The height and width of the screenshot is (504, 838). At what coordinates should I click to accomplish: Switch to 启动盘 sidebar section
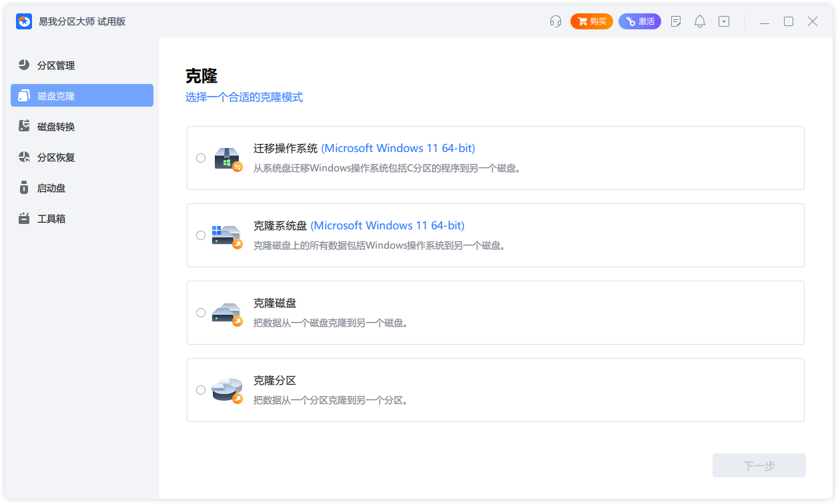click(82, 187)
